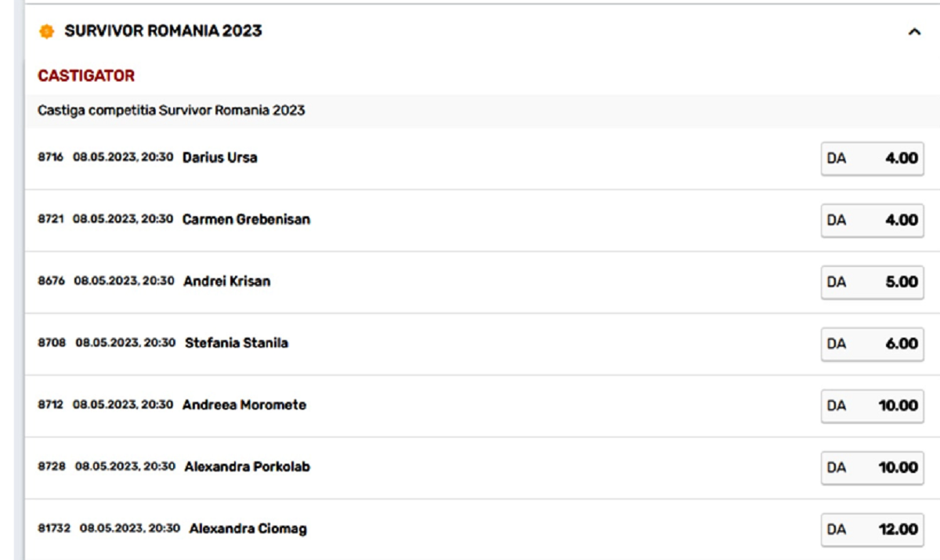
Task: Select DA 4.00 odds for Carmen Grebenisan
Action: pyautogui.click(x=872, y=220)
